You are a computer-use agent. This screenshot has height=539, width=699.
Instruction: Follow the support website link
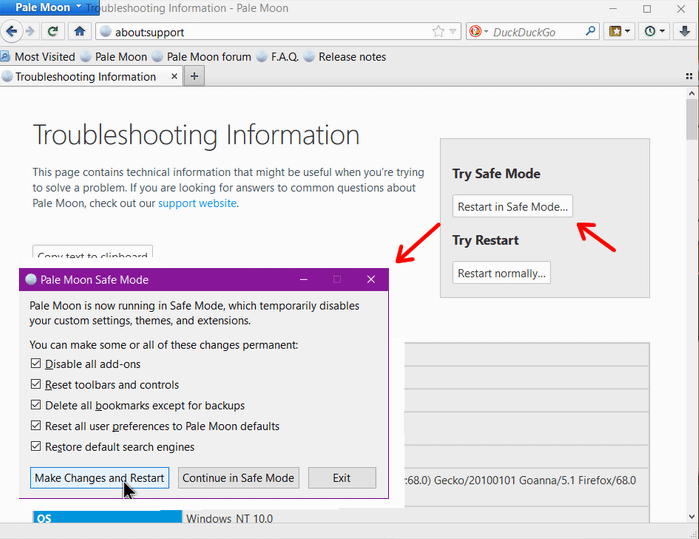(197, 203)
